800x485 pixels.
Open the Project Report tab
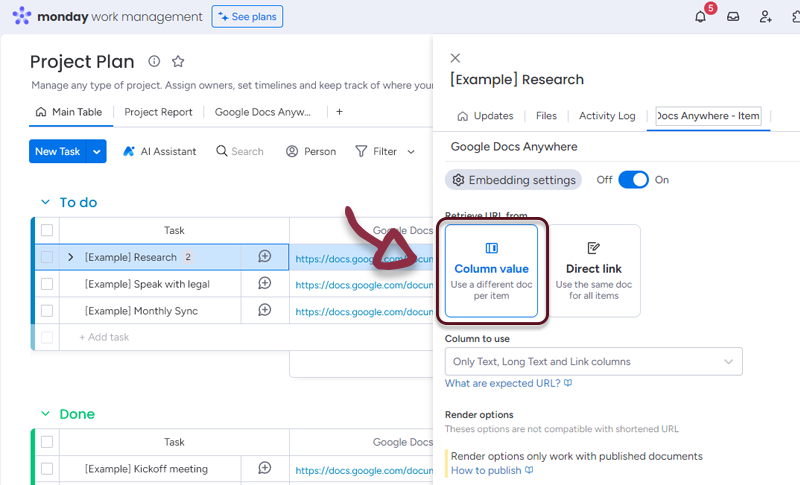[x=158, y=112]
